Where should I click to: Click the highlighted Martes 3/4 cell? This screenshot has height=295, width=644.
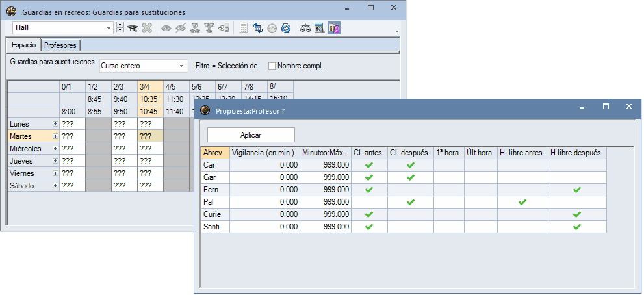pos(150,136)
